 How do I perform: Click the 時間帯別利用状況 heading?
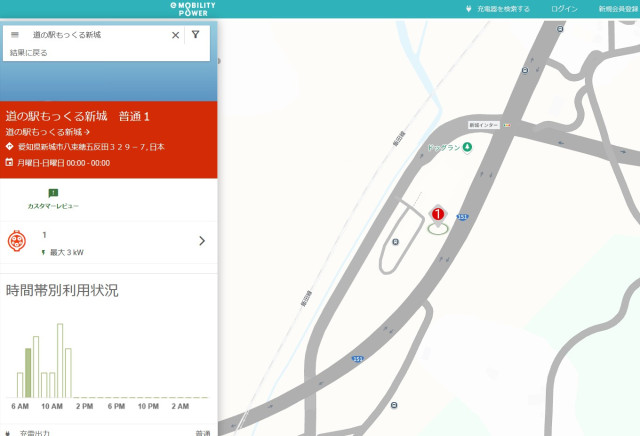point(62,291)
